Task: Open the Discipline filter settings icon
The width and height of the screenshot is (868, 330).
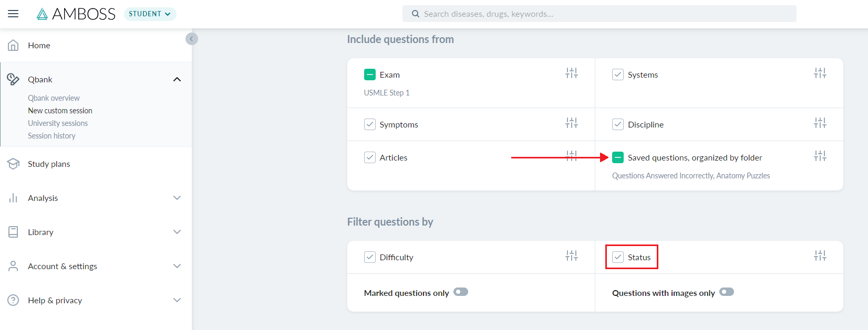Action: [820, 123]
